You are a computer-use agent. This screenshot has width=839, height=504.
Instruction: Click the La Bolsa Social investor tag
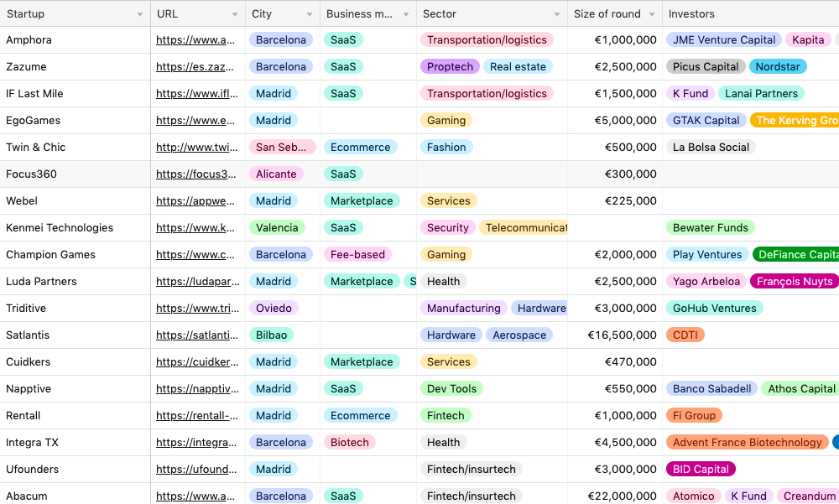(x=711, y=147)
